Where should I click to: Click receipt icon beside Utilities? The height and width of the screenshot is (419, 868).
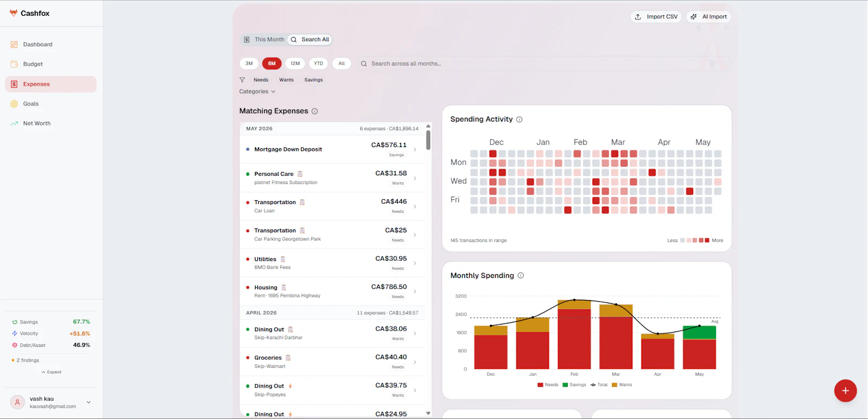tap(283, 259)
